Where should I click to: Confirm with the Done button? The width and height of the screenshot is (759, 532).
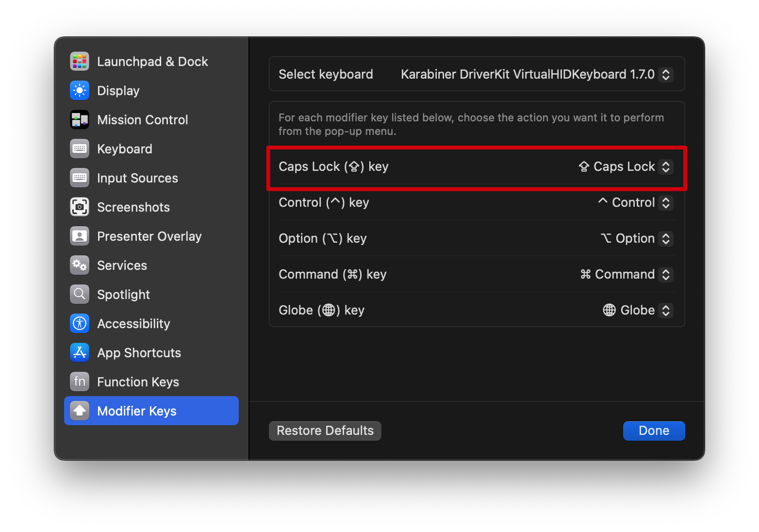pyautogui.click(x=654, y=431)
